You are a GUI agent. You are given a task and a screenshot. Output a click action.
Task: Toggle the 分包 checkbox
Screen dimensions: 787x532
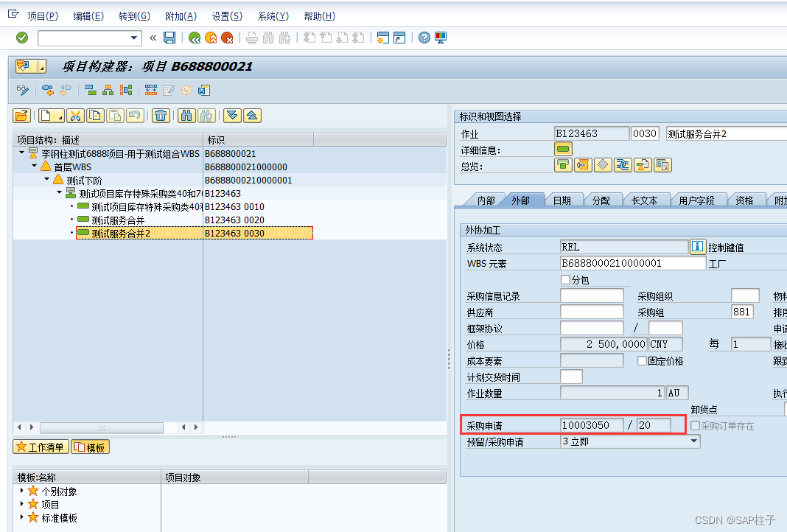coord(566,279)
